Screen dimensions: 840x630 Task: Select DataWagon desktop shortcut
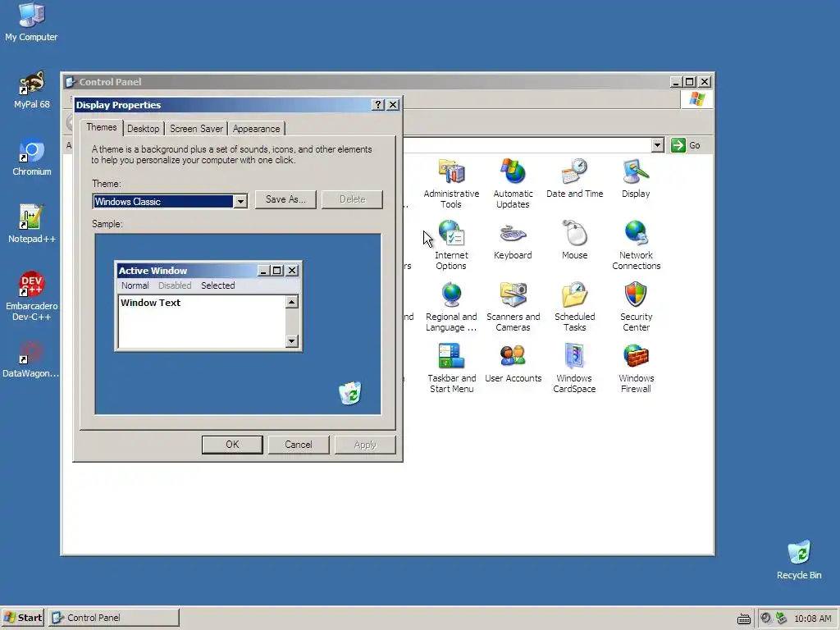tap(30, 359)
